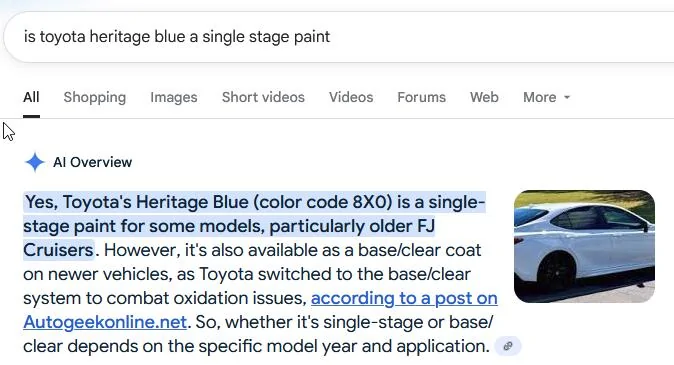The width and height of the screenshot is (674, 365).
Task: Click the source link chip icon
Action: (508, 346)
